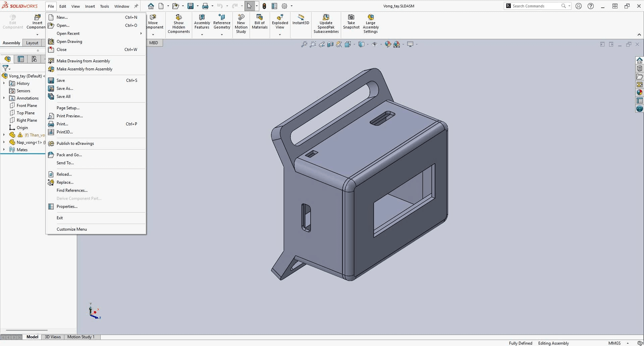This screenshot has width=644, height=346.
Task: Toggle Instant3D mode
Action: point(301,20)
